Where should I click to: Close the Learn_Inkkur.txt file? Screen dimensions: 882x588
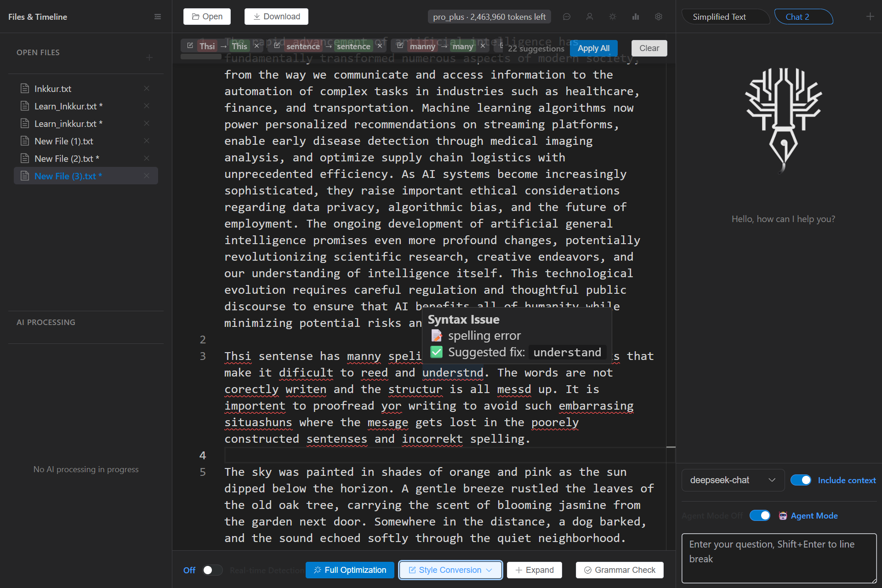tap(147, 106)
